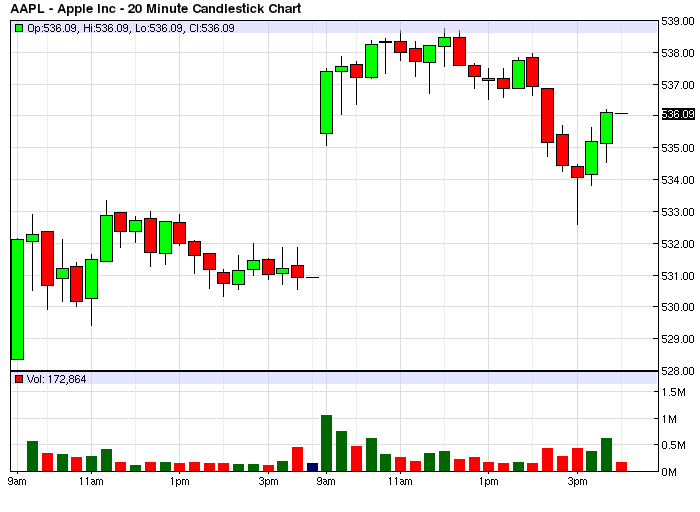Click the second day's 1pm time label
This screenshot has height=512, width=700.
(488, 482)
